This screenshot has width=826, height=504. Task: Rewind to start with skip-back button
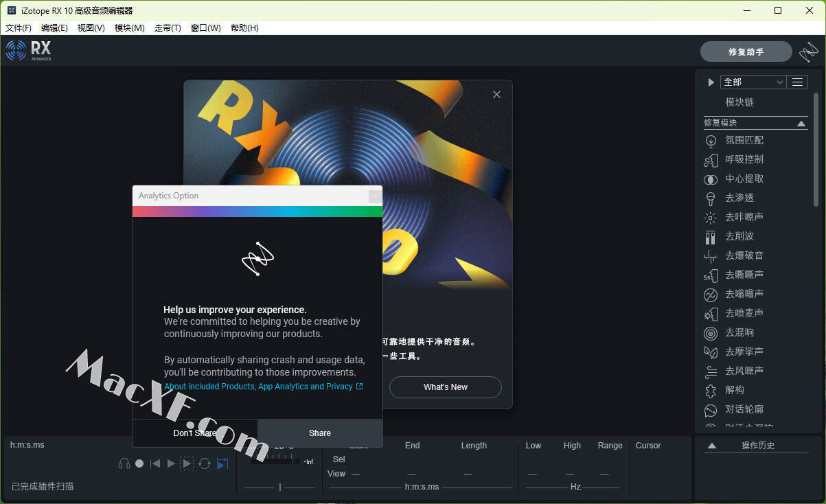(155, 463)
